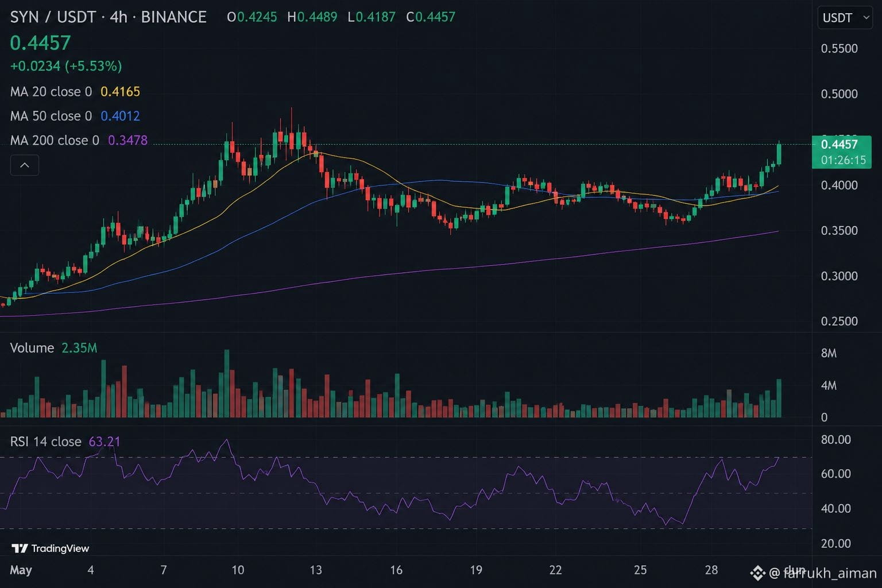Click the volume value 2.35M
882x588 pixels.
pyautogui.click(x=79, y=348)
